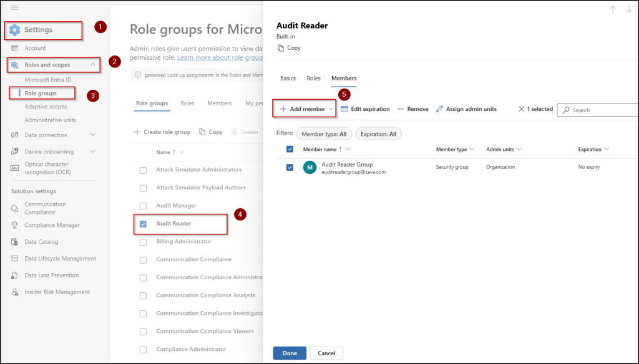Click the preview info icon
Image resolution: width=639 pixels, height=364 pixels.
138,75
